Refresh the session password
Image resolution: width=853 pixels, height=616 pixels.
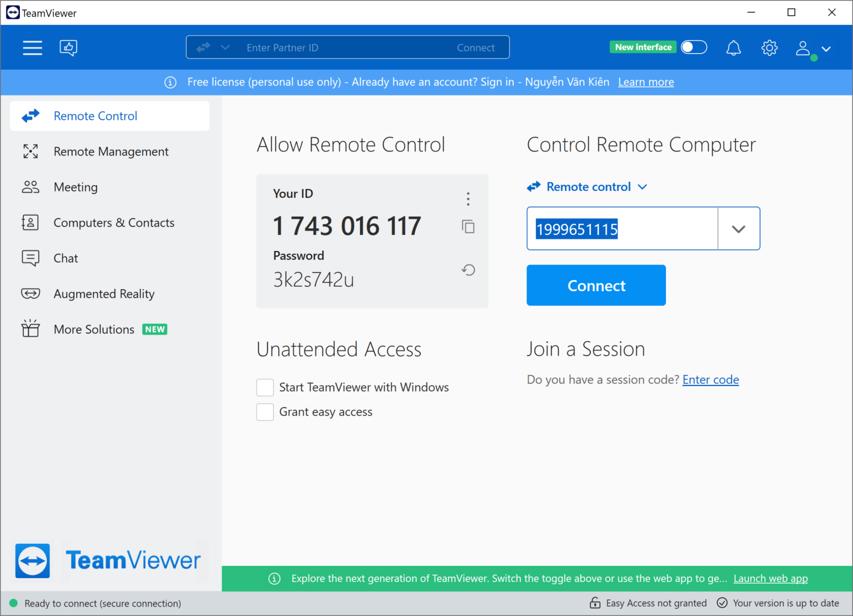[468, 270]
